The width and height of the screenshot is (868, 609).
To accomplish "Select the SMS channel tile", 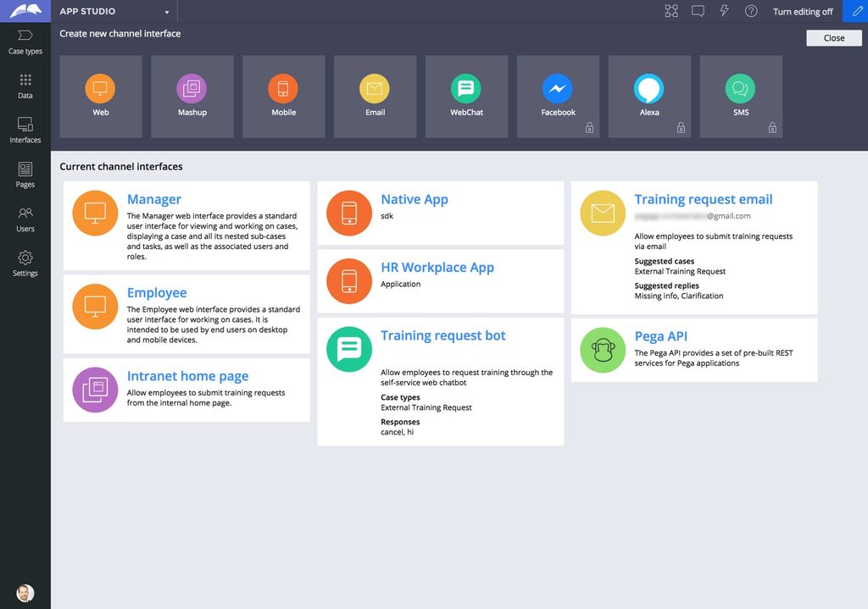I will point(741,89).
